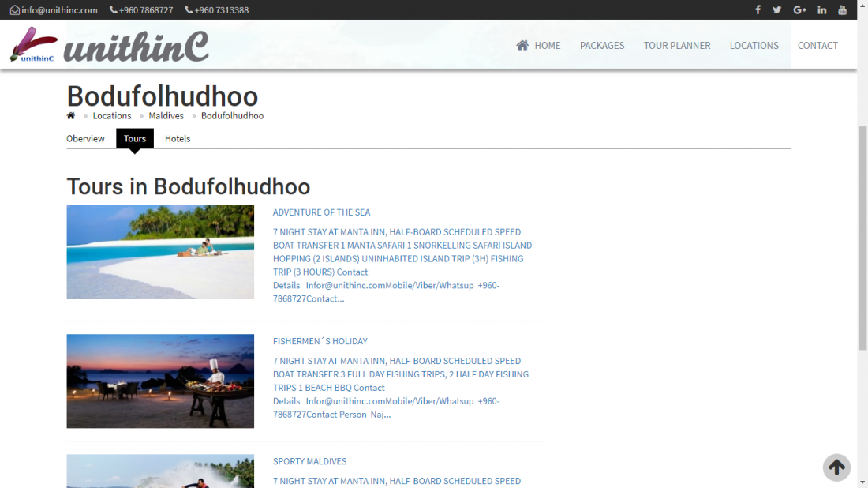
Task: Click the envelope icon beside info@unithinc.com
Action: coord(15,10)
